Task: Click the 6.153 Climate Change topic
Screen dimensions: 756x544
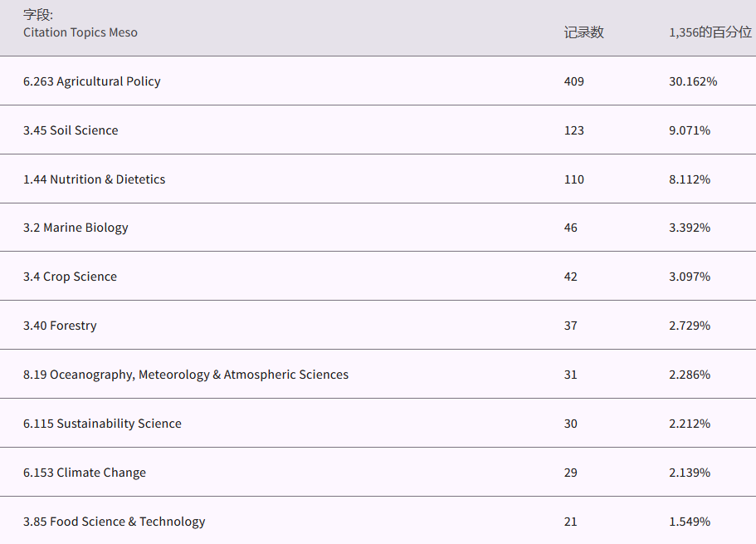Action: pos(85,473)
